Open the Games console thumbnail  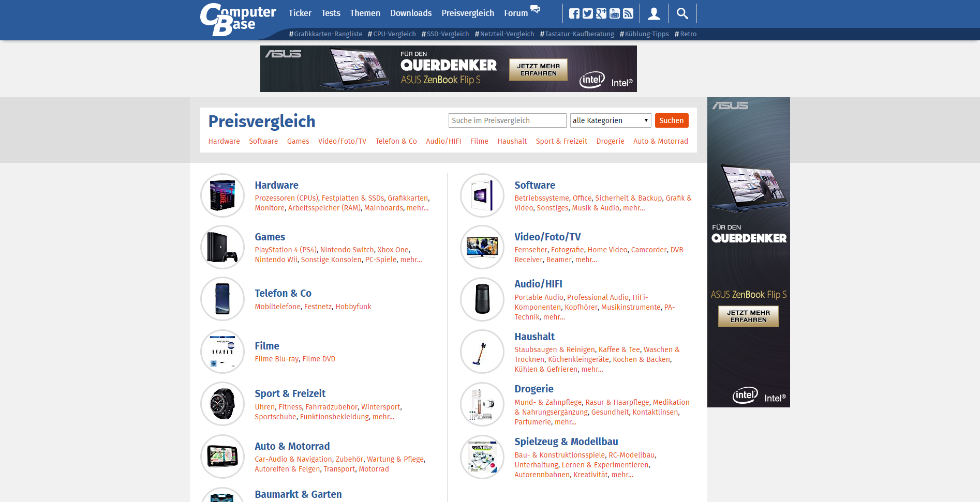tap(222, 247)
